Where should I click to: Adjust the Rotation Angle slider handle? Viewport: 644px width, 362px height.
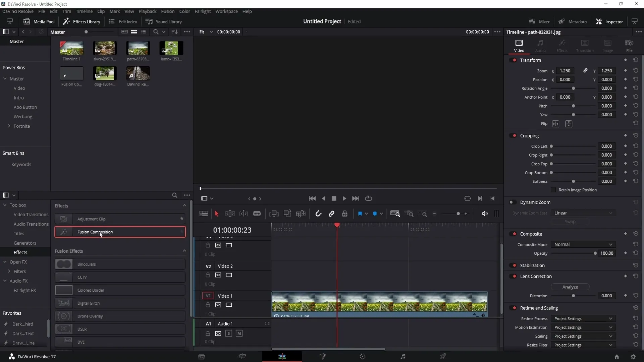[573, 88]
